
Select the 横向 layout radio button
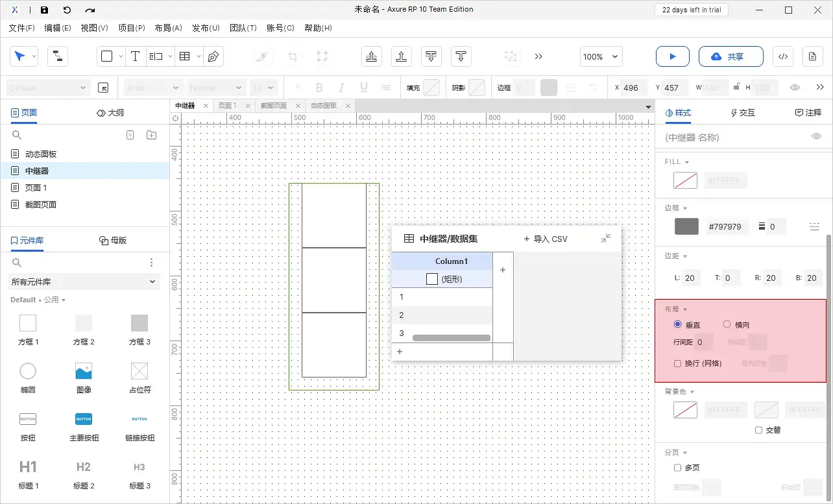point(727,324)
